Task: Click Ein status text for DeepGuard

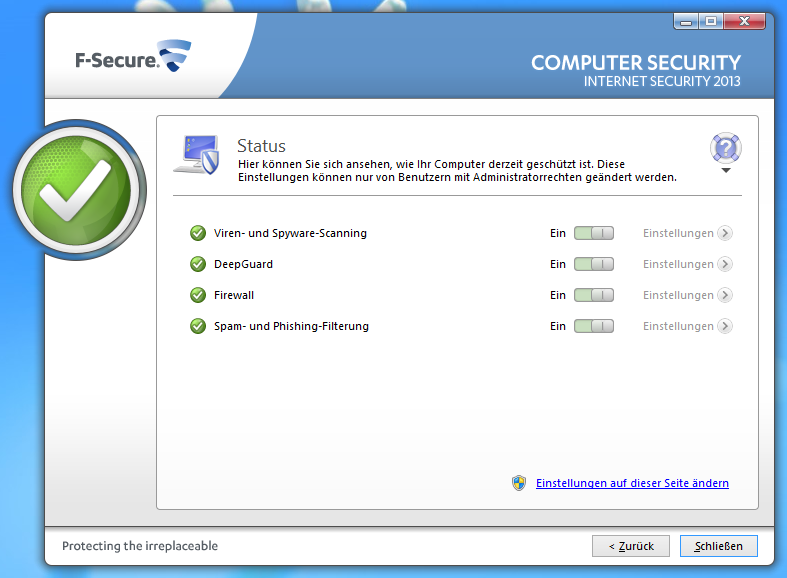Action: 558,264
